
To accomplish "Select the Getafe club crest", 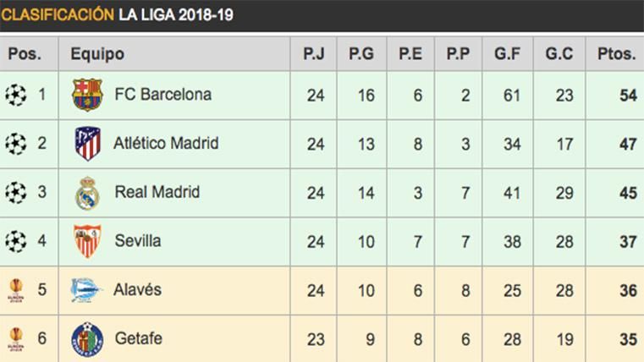I will tap(86, 338).
